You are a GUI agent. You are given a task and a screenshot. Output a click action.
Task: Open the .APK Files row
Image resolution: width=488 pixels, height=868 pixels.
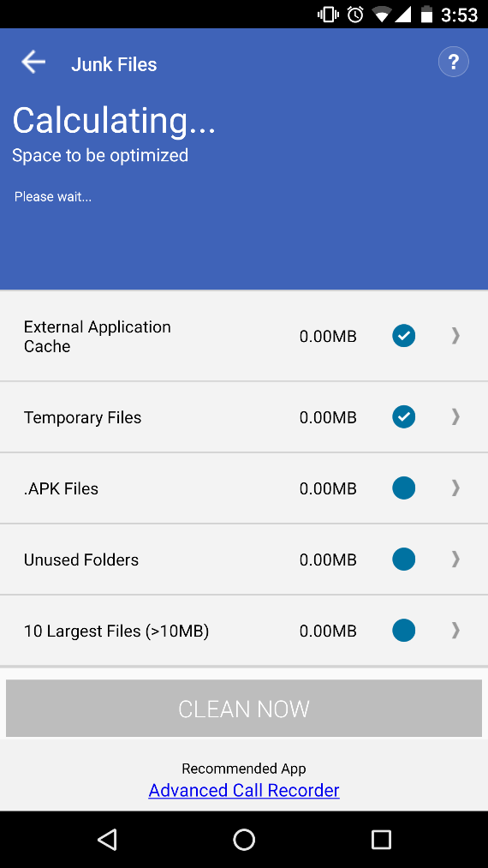[244, 488]
